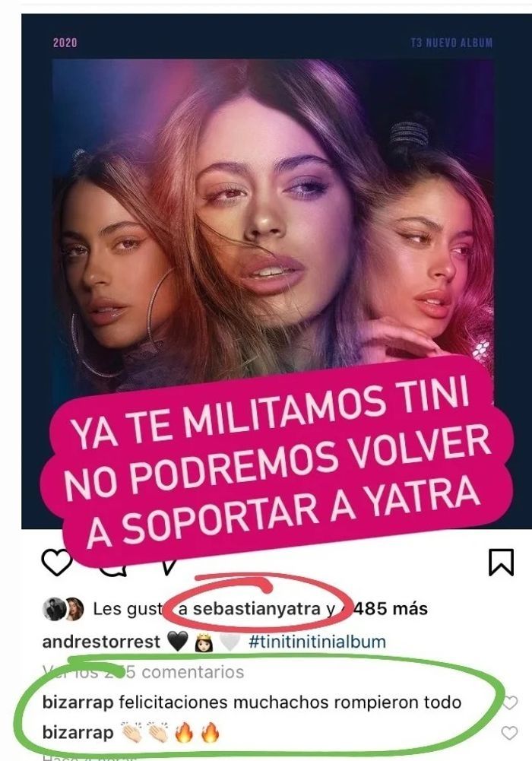Image resolution: width=532 pixels, height=761 pixels.
Task: Like bizarrap's 'felicitaciones muchachos' comment
Action: [x=510, y=702]
